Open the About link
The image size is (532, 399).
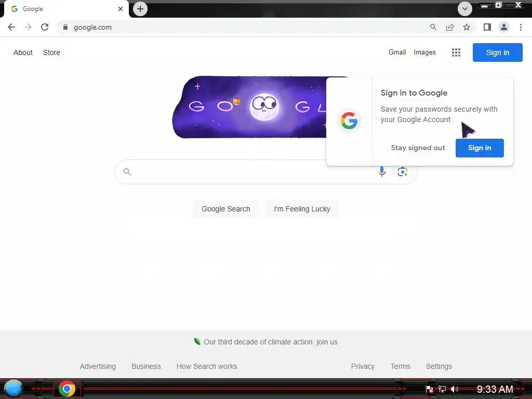pyautogui.click(x=23, y=52)
